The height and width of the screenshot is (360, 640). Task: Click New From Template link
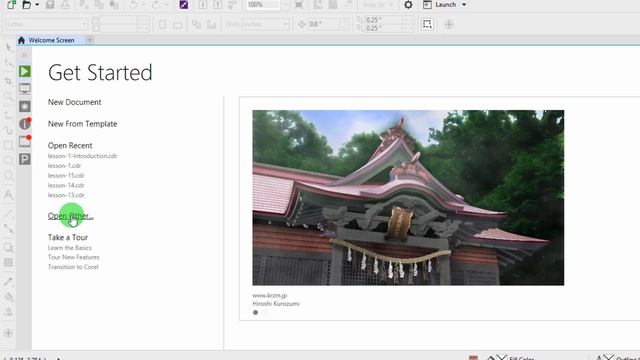pyautogui.click(x=82, y=124)
